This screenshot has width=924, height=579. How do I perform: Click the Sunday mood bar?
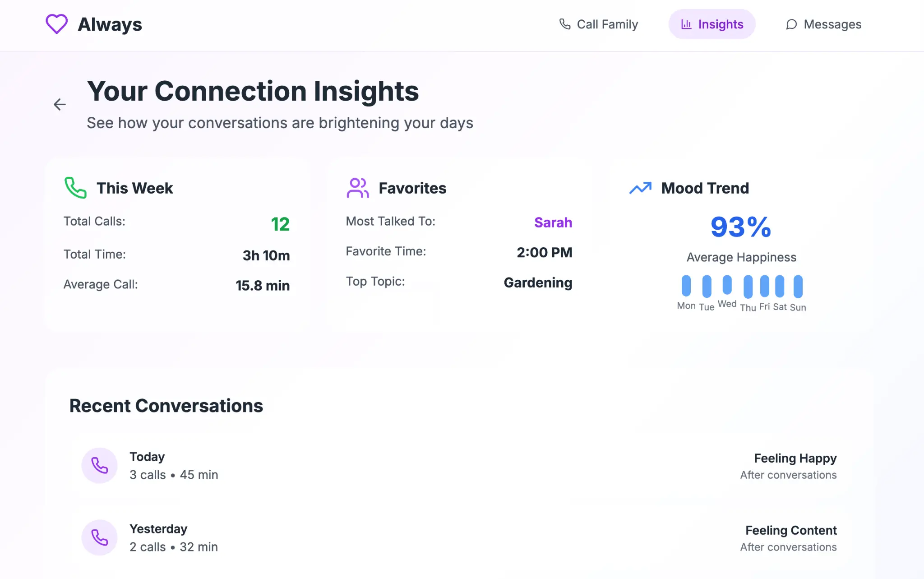(x=798, y=287)
